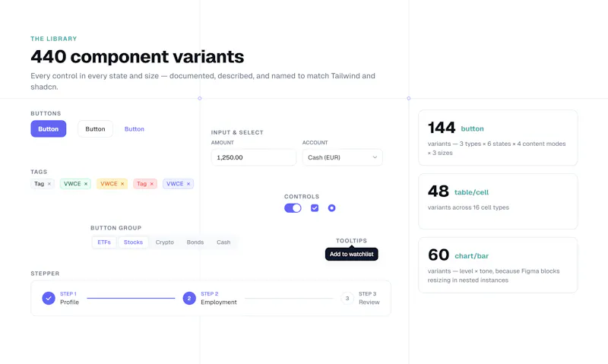Remove the red Tag chip via its x
The height and width of the screenshot is (364, 608).
click(x=151, y=184)
